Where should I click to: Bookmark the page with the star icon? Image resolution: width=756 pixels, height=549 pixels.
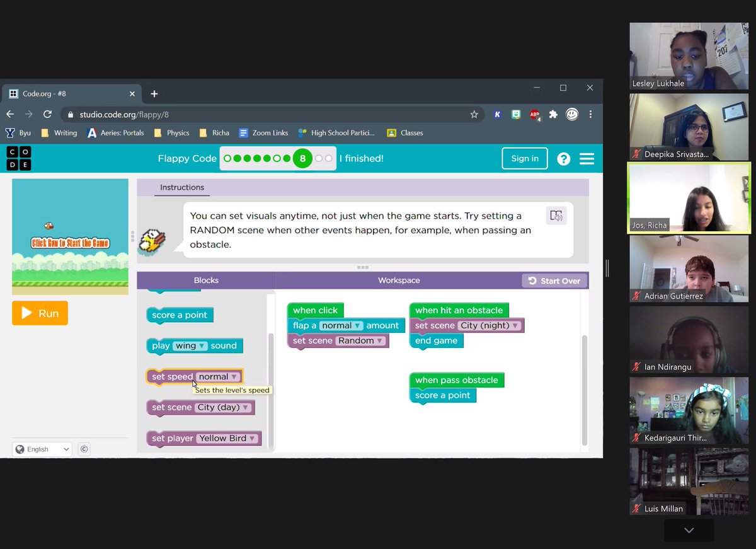tap(474, 115)
